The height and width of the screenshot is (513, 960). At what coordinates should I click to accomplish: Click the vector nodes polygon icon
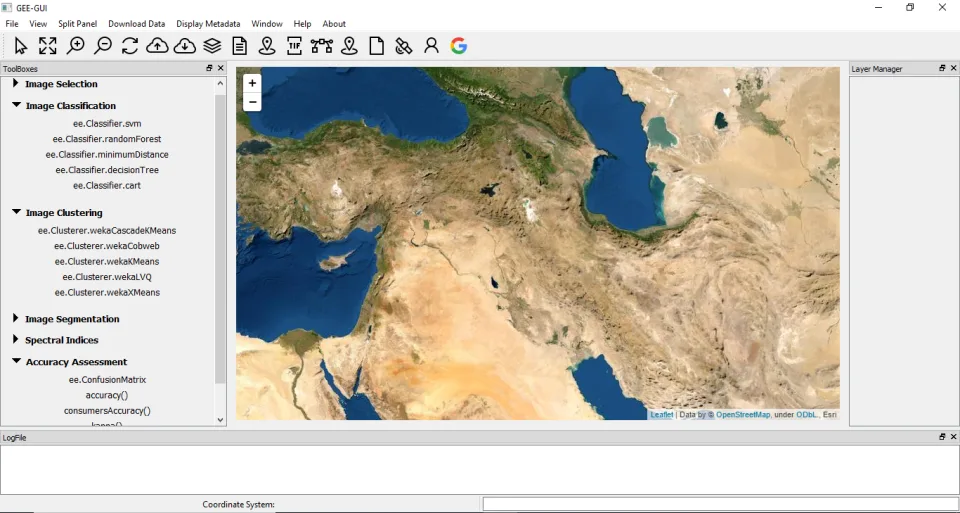(x=321, y=46)
